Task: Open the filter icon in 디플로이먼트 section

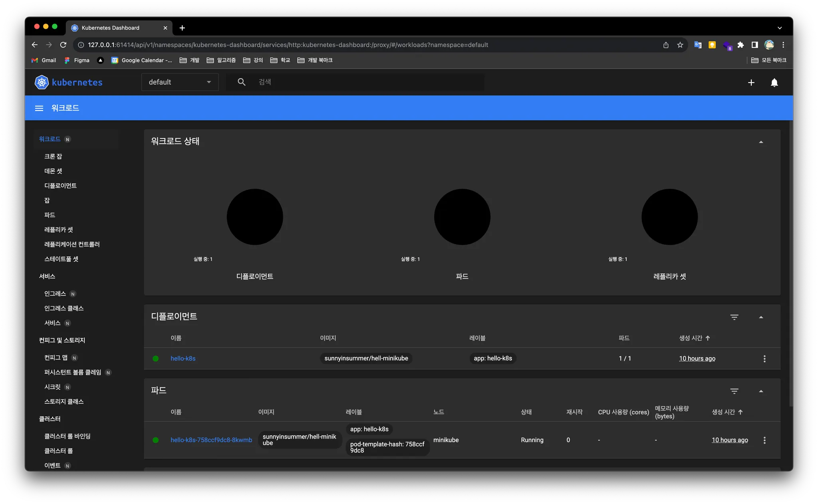Action: pos(734,317)
